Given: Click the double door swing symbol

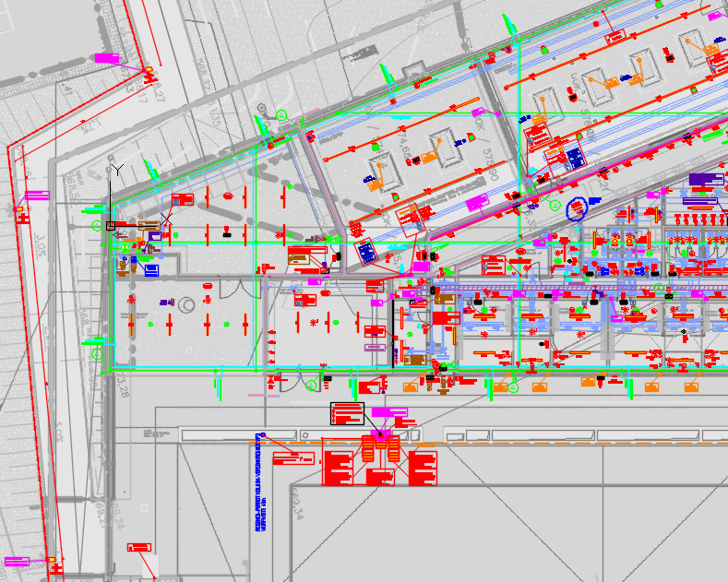Looking at the screenshot, I should point(241,289).
